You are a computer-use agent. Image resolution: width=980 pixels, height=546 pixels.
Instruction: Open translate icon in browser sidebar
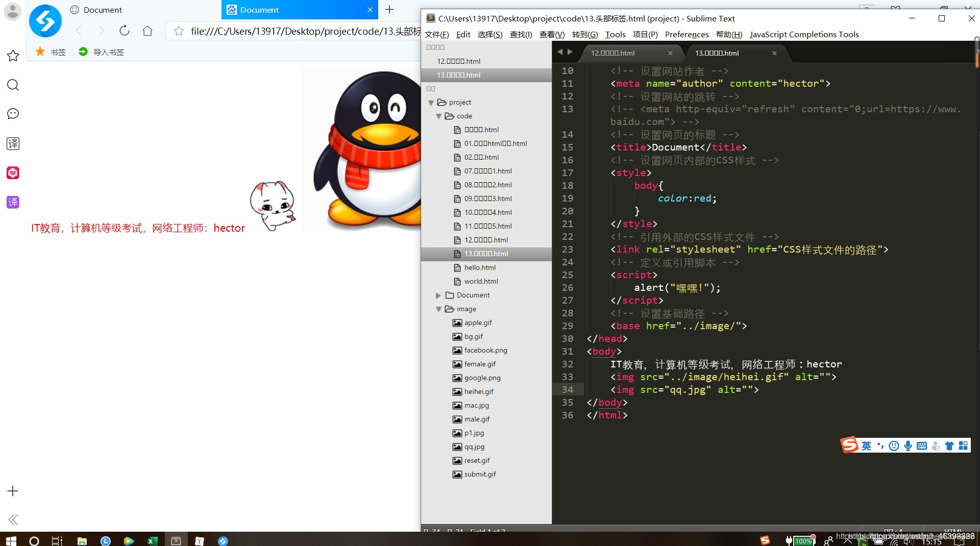13,143
